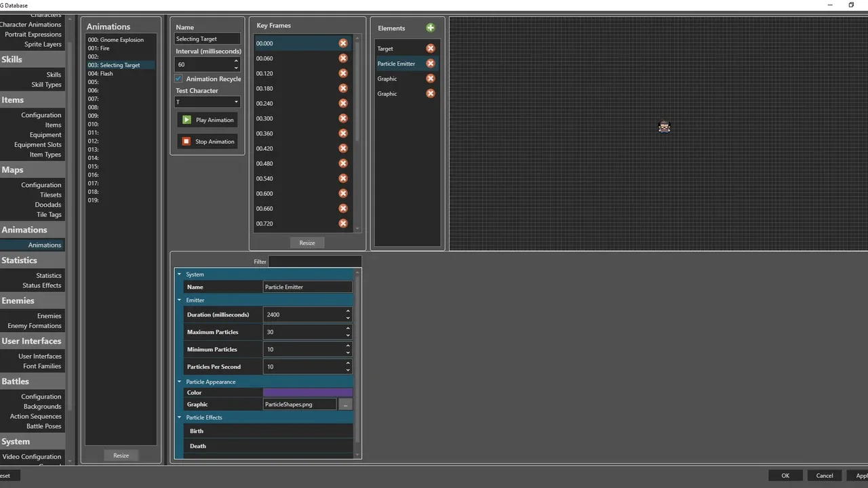The width and height of the screenshot is (868, 488).
Task: Open Status Effects in the sidebar
Action: coord(41,285)
